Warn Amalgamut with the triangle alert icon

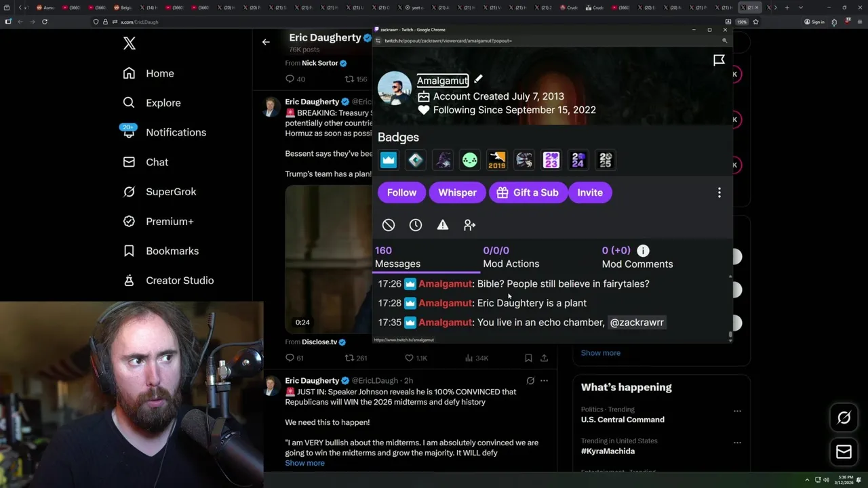tap(443, 225)
